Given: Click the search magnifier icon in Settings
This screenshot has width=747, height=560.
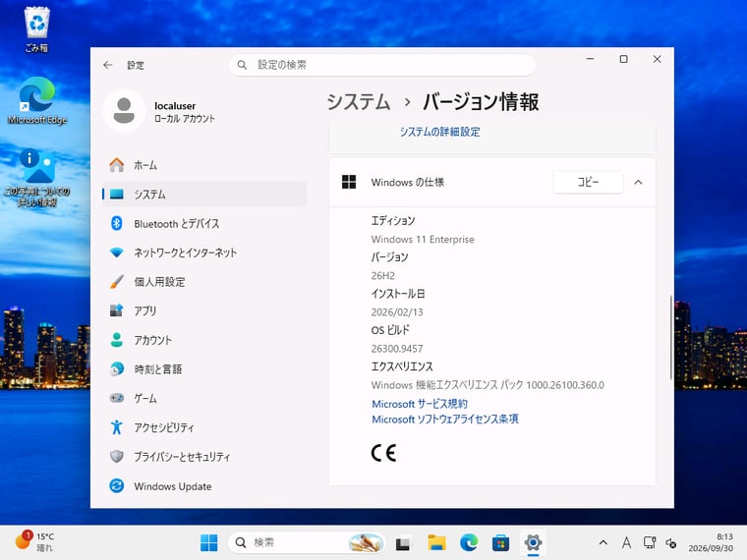Looking at the screenshot, I should pos(242,65).
